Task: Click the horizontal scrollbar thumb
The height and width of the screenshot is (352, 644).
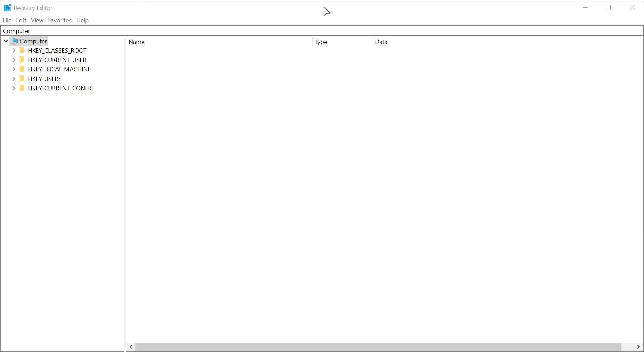Action: click(378, 347)
